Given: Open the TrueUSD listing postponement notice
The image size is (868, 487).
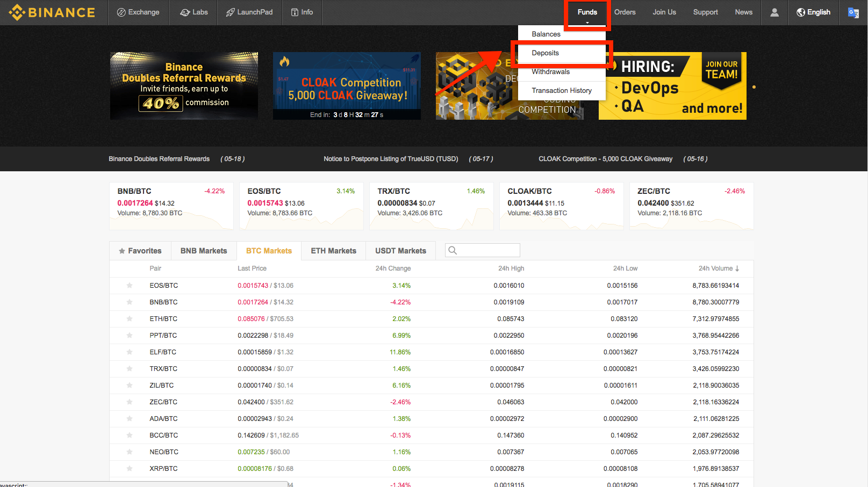Looking at the screenshot, I should (391, 159).
